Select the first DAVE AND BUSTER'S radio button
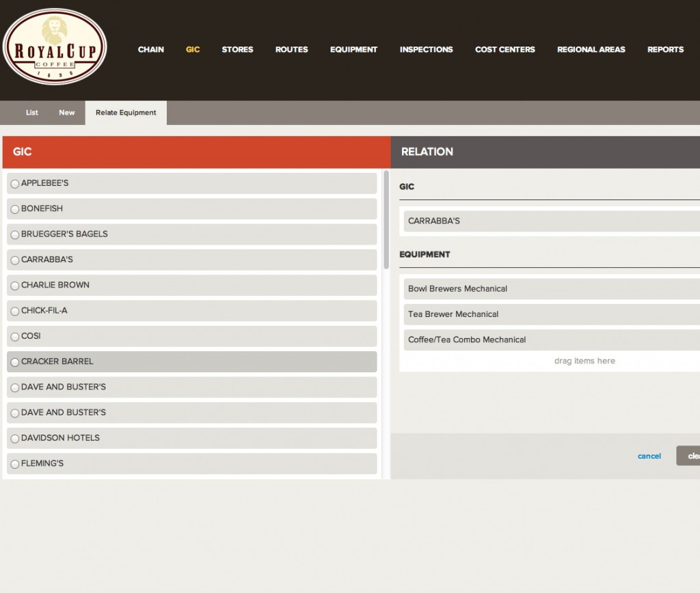700x593 pixels. click(15, 388)
